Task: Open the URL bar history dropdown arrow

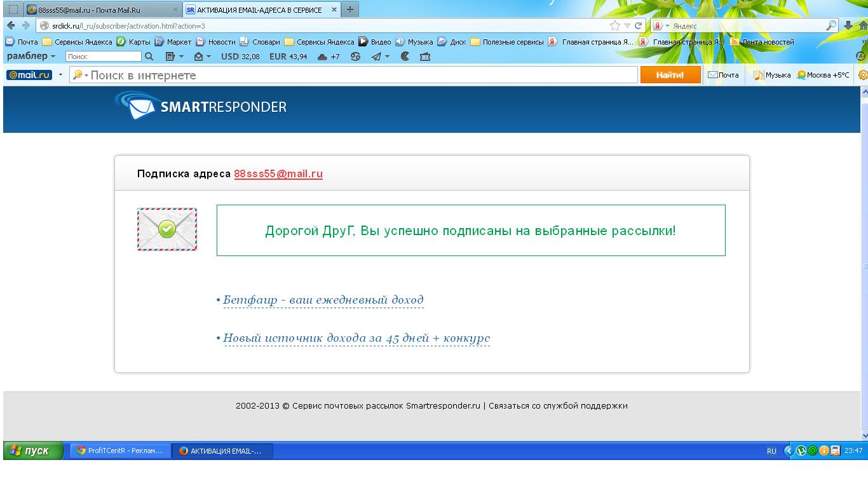Action: [x=627, y=26]
